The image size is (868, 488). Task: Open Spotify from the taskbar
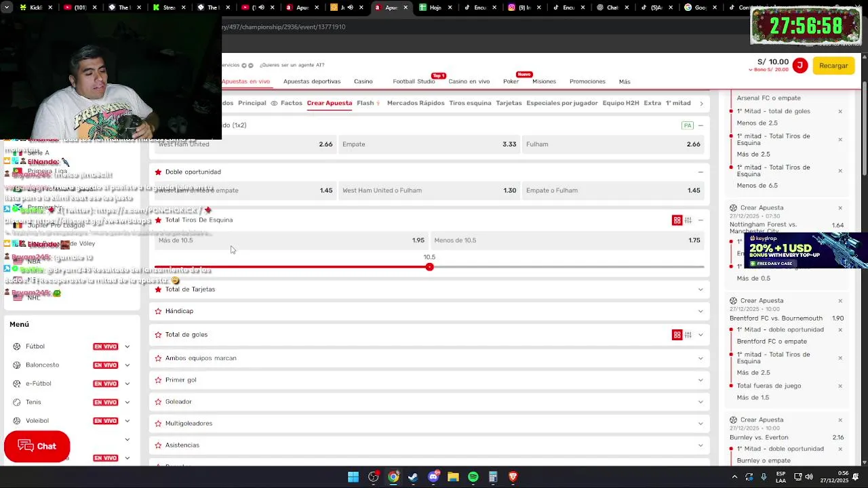[473, 477]
